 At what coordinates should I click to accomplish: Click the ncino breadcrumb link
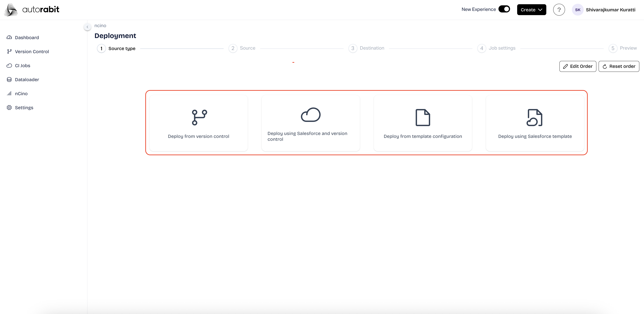(100, 26)
